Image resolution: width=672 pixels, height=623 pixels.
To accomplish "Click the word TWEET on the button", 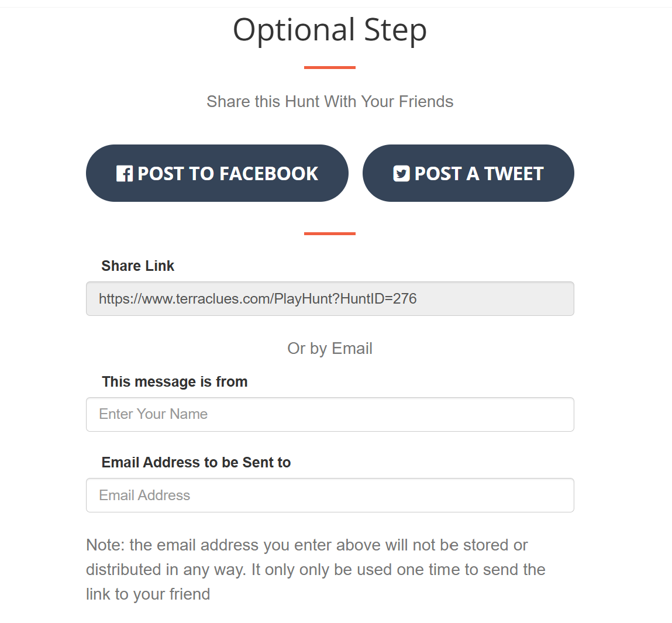I will point(514,174).
